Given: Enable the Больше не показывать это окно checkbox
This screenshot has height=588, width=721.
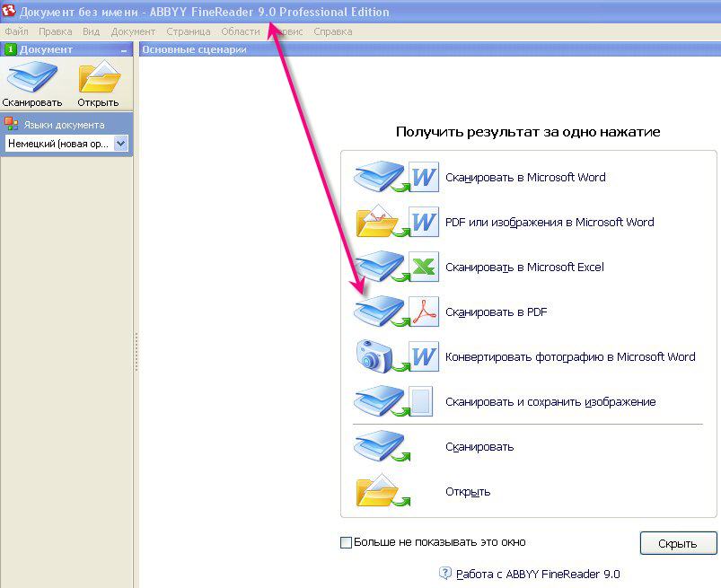Looking at the screenshot, I should 346,542.
